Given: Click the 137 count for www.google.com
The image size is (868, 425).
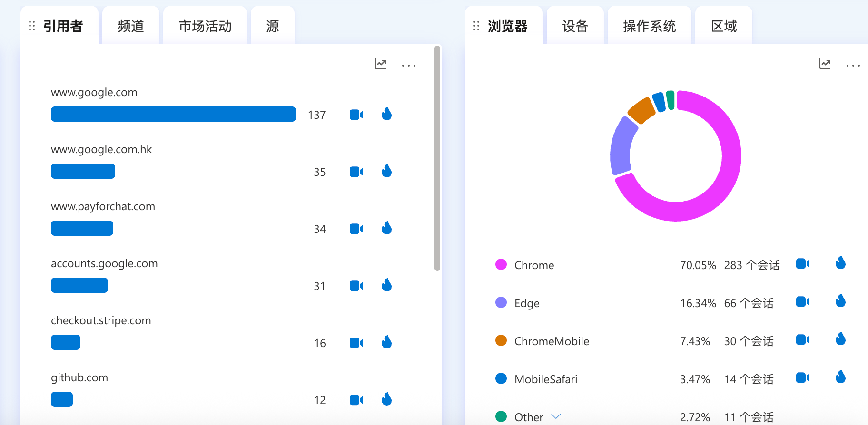Looking at the screenshot, I should 317,115.
